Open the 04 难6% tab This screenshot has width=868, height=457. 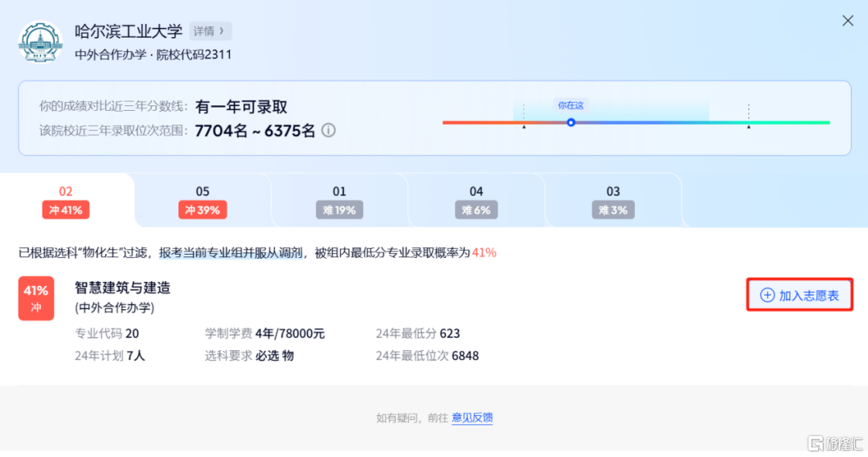tap(476, 202)
